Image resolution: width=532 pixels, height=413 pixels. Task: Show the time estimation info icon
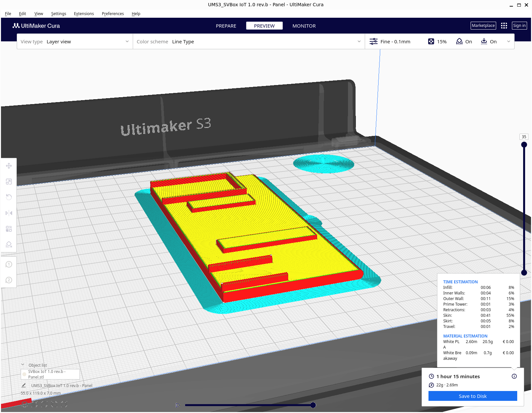click(514, 377)
